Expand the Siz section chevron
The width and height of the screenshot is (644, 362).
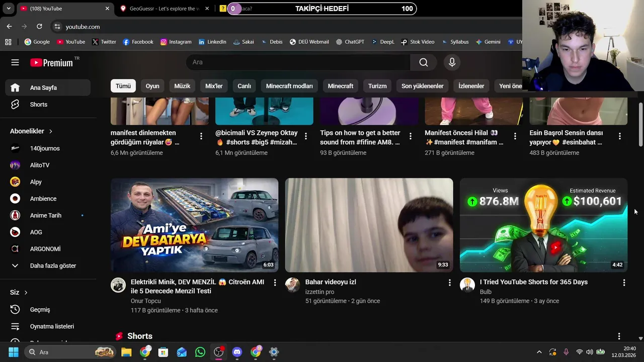tap(26, 293)
